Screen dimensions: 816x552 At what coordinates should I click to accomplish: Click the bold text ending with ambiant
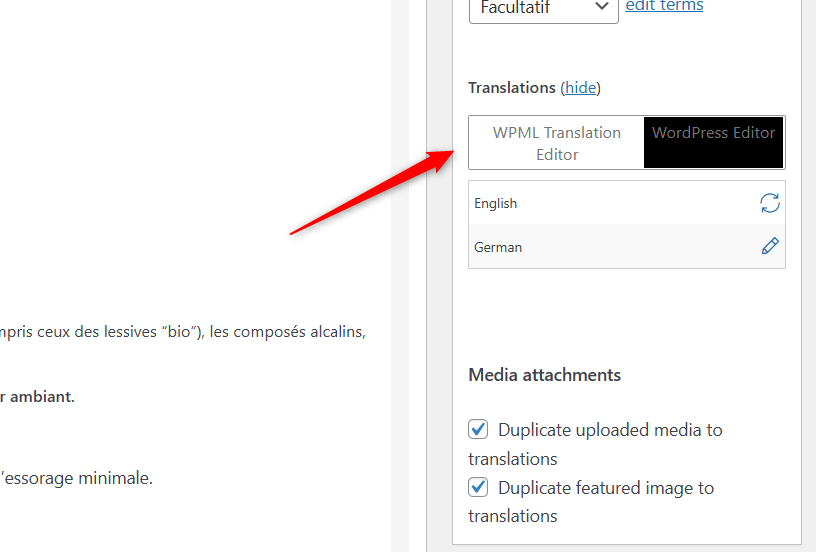[37, 396]
